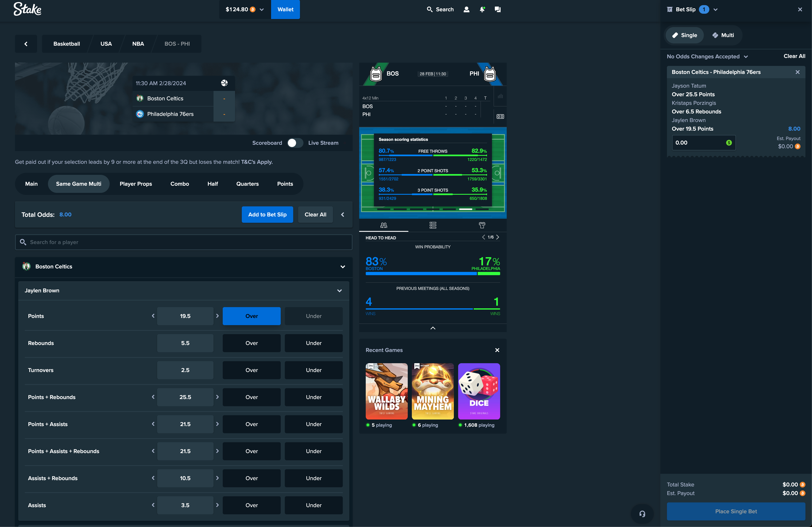The image size is (812, 527).
Task: Remove Boston Celtics - Philadelphia 76ers bet
Action: pyautogui.click(x=798, y=72)
